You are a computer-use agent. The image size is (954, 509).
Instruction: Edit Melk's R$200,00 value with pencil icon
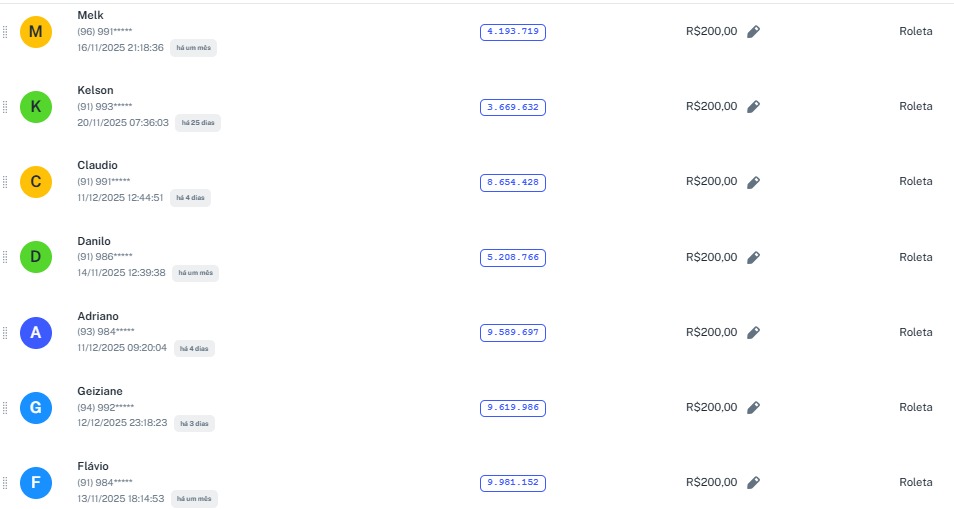[754, 32]
